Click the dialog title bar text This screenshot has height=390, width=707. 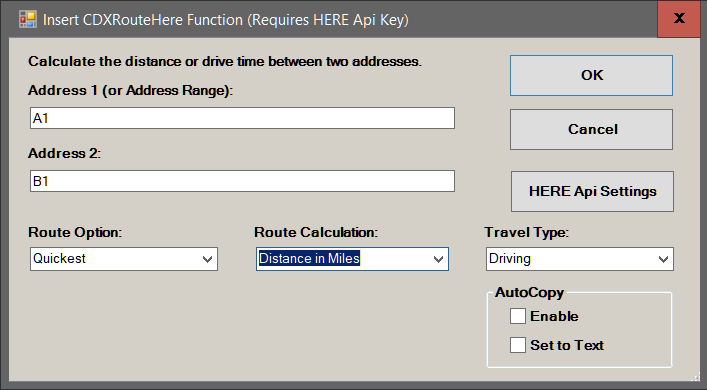click(225, 20)
